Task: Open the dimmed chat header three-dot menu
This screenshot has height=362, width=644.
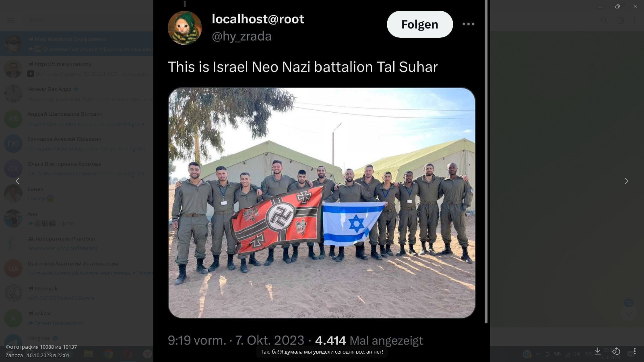Action: tap(635, 20)
